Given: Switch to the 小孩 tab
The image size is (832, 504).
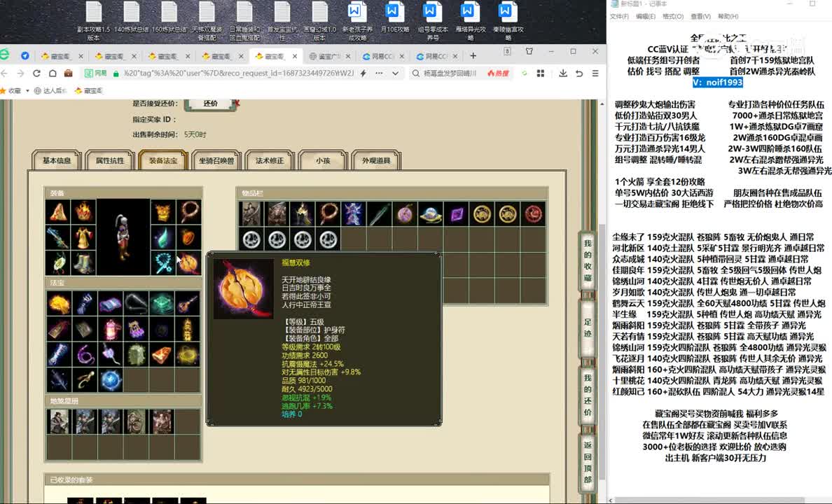Looking at the screenshot, I should [x=323, y=160].
